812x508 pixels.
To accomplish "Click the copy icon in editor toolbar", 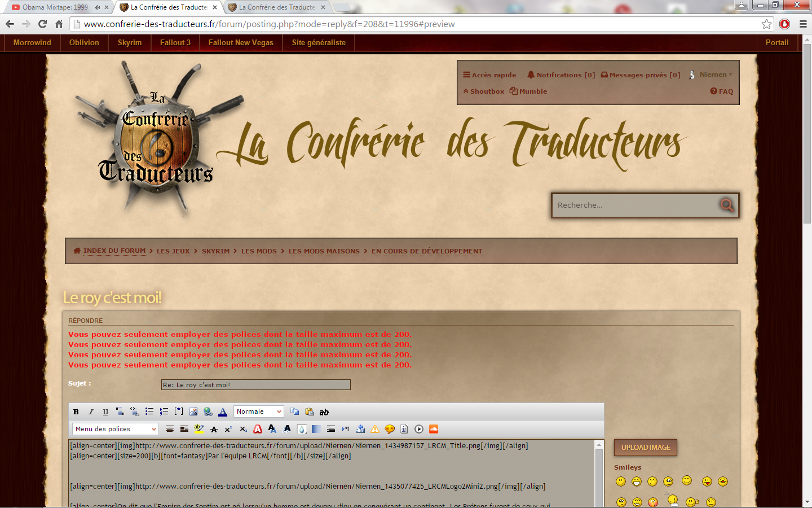I will click(x=294, y=411).
